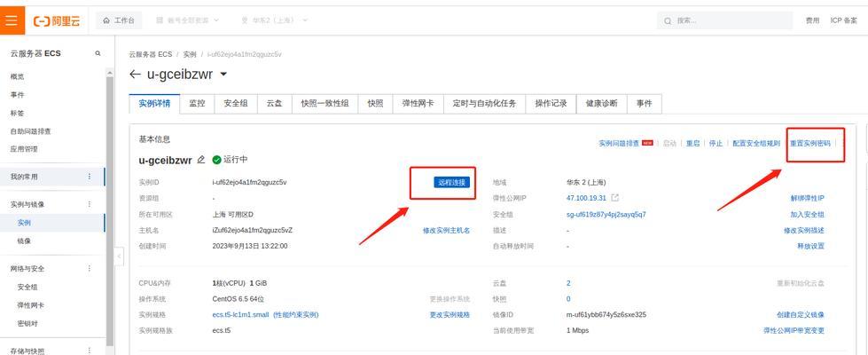Click 更改实例规格 link
Screen dimensions: 868x355
[450, 314]
